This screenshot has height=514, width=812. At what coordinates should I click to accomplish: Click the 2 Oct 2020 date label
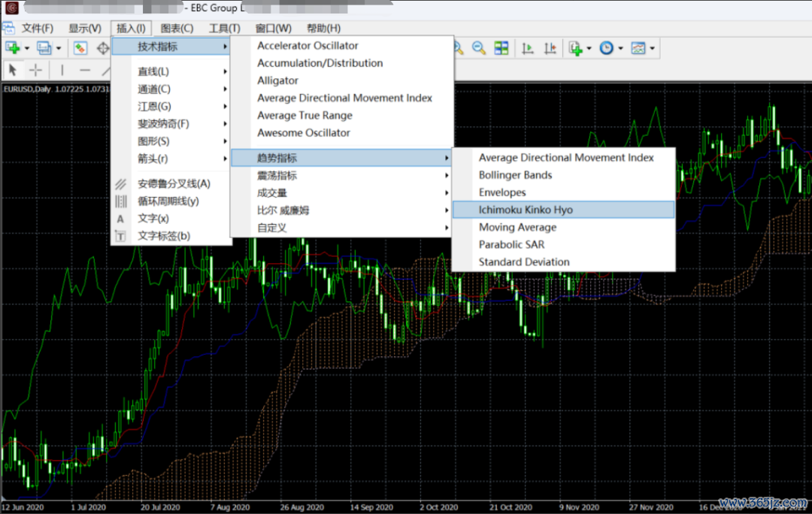tap(438, 507)
